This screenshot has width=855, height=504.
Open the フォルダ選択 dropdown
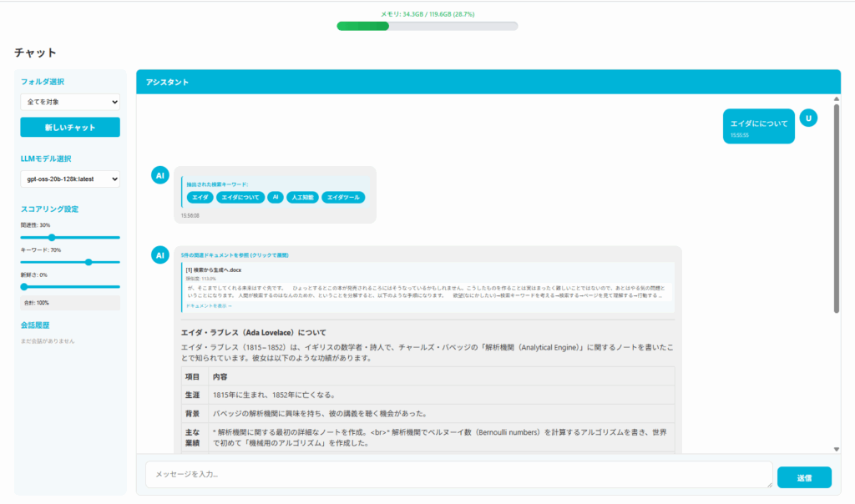point(70,102)
